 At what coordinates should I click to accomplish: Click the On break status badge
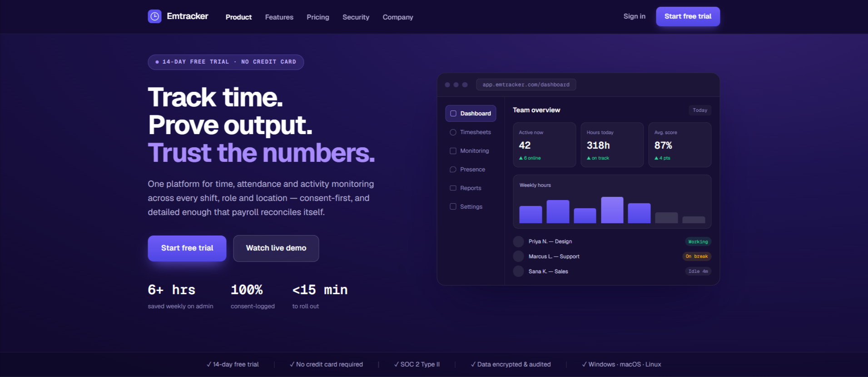(x=697, y=256)
